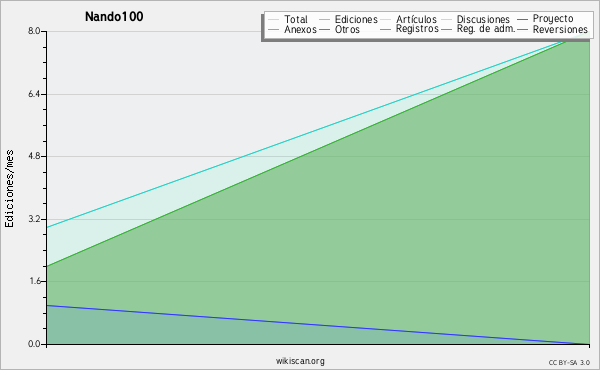
Task: Click the red Reversiones color line swatch
Action: tap(522, 29)
